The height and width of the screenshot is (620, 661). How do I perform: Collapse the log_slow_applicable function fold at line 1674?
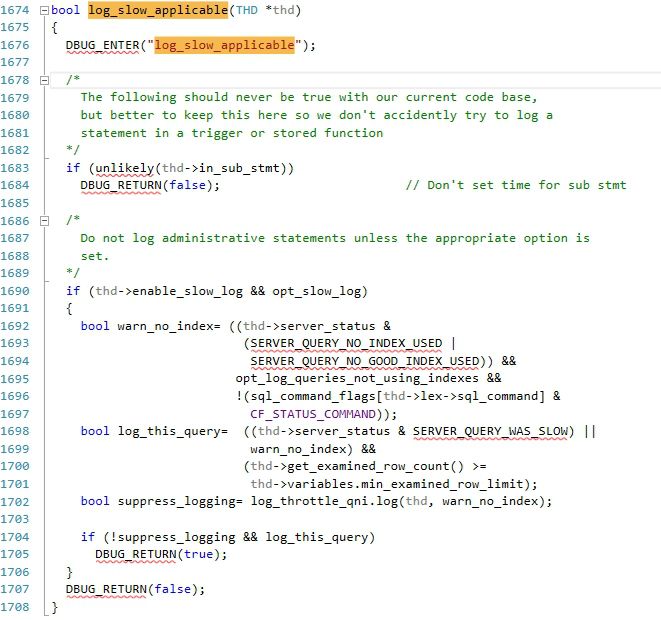tap(44, 11)
